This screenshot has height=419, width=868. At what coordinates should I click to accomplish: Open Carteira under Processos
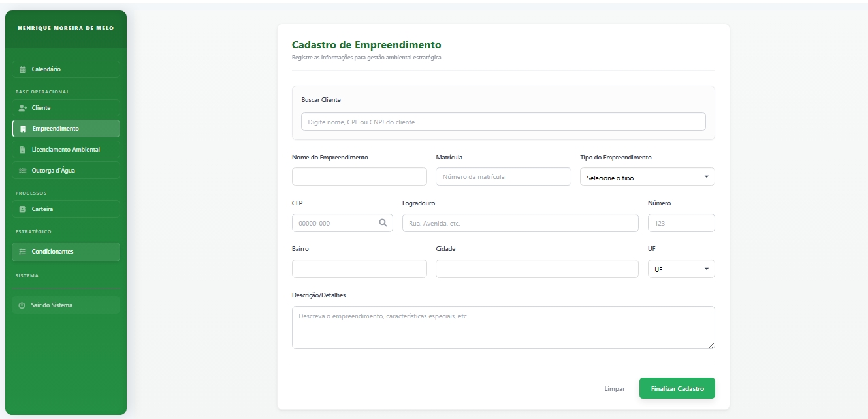coord(66,209)
